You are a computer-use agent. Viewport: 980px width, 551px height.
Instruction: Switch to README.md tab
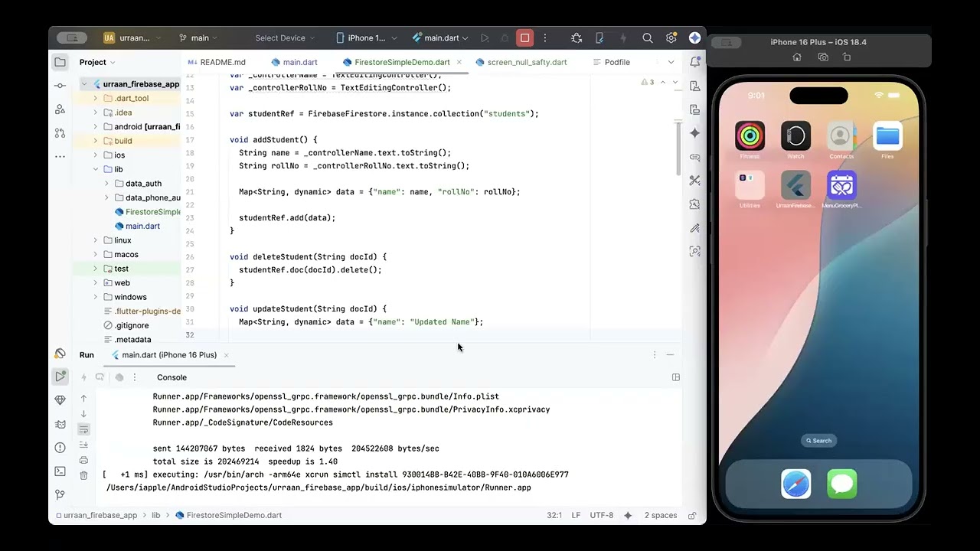(217, 62)
